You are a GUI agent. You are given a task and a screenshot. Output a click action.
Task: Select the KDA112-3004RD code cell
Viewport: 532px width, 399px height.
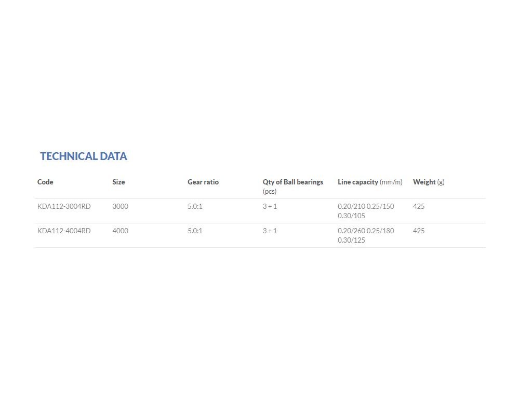[x=64, y=206]
